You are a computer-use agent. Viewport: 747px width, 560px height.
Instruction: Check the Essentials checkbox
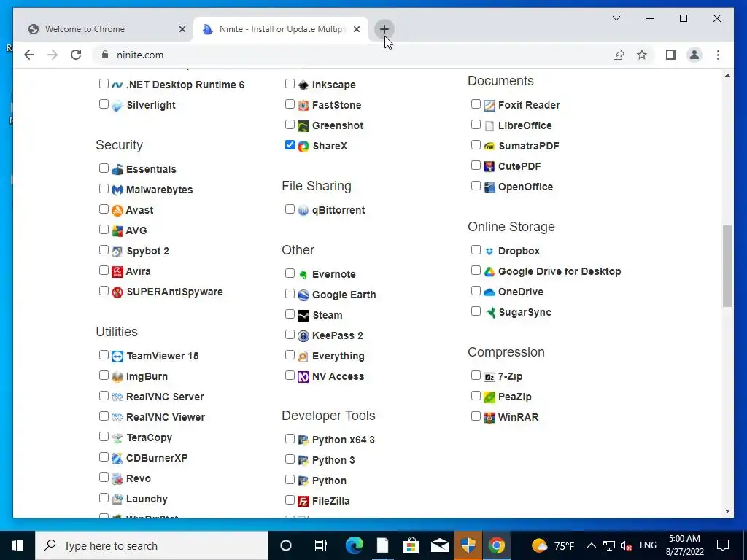pyautogui.click(x=104, y=168)
